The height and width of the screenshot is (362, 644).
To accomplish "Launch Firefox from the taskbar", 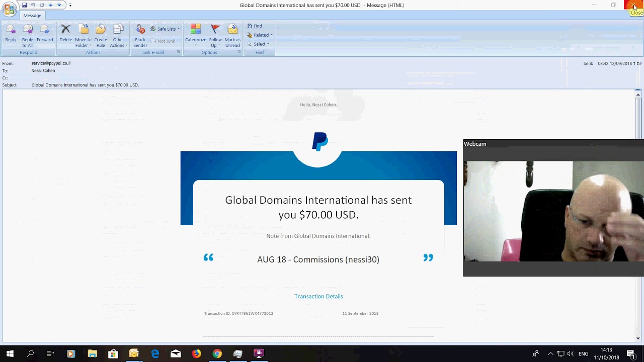I will (196, 353).
